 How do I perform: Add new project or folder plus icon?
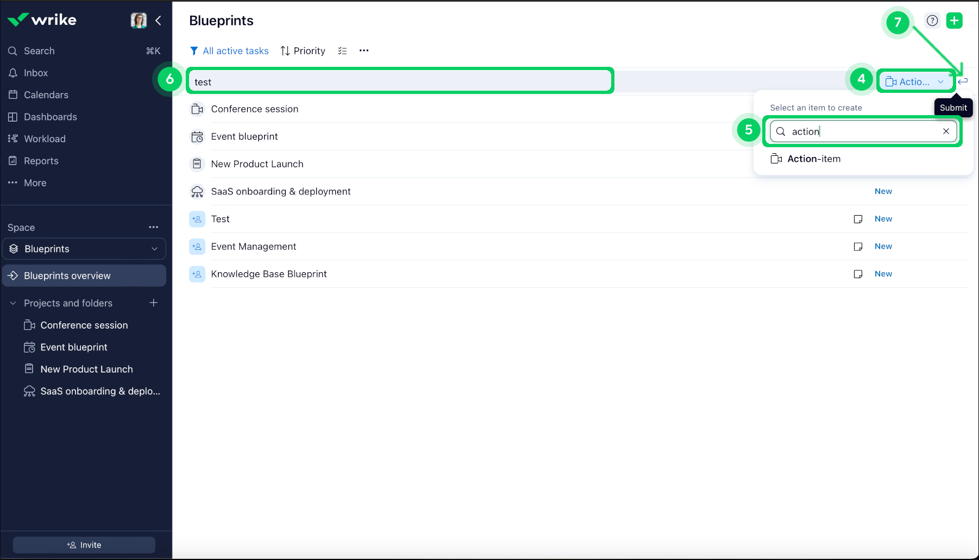coord(154,303)
